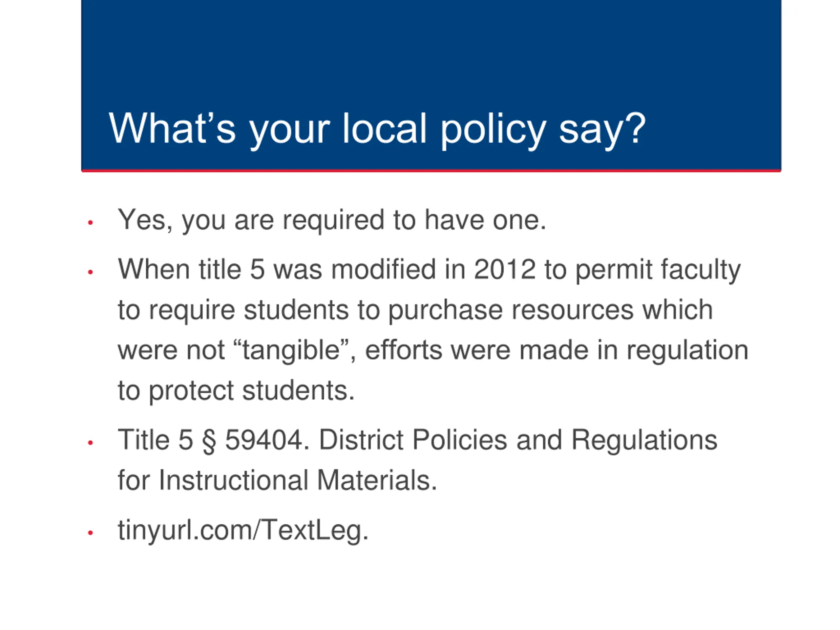This screenshot has width=840, height=630.
Task: Click the year "2012" in the second bullet
Action: [505, 270]
